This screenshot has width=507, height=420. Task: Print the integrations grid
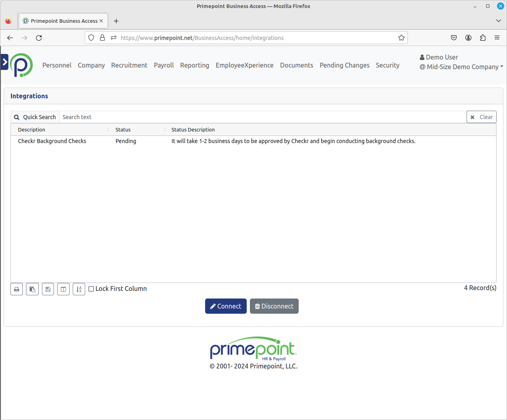[x=17, y=289]
